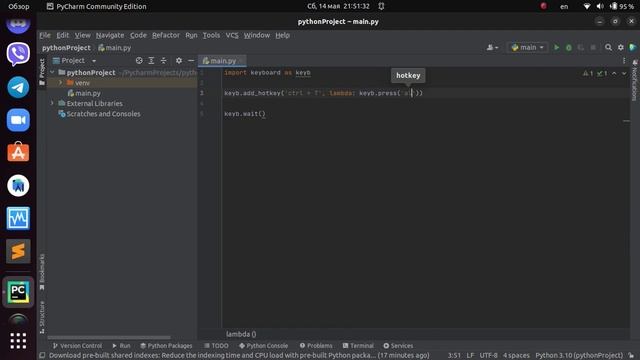Open Telegram from the dock
Viewport: 640px width, 360px height.
coord(18,87)
